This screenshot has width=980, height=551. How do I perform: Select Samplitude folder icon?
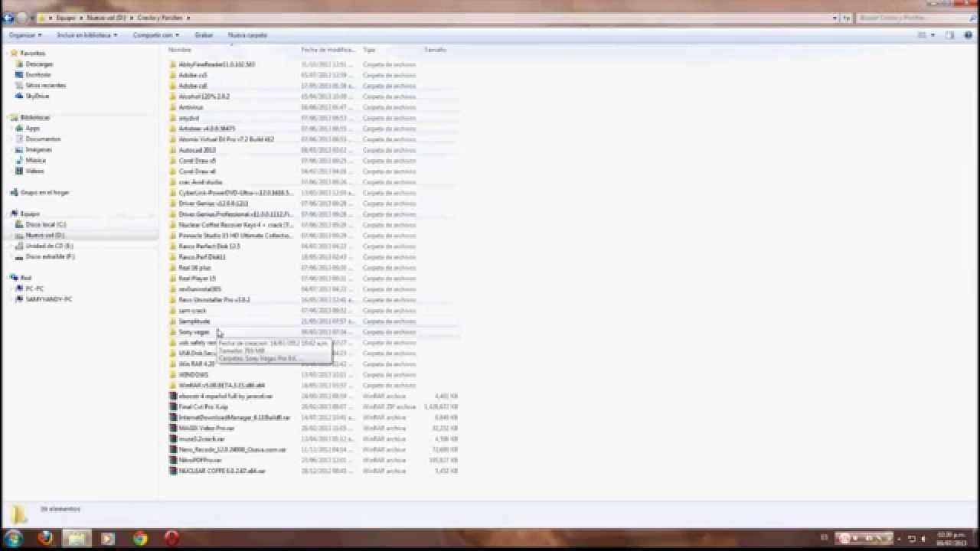point(173,322)
